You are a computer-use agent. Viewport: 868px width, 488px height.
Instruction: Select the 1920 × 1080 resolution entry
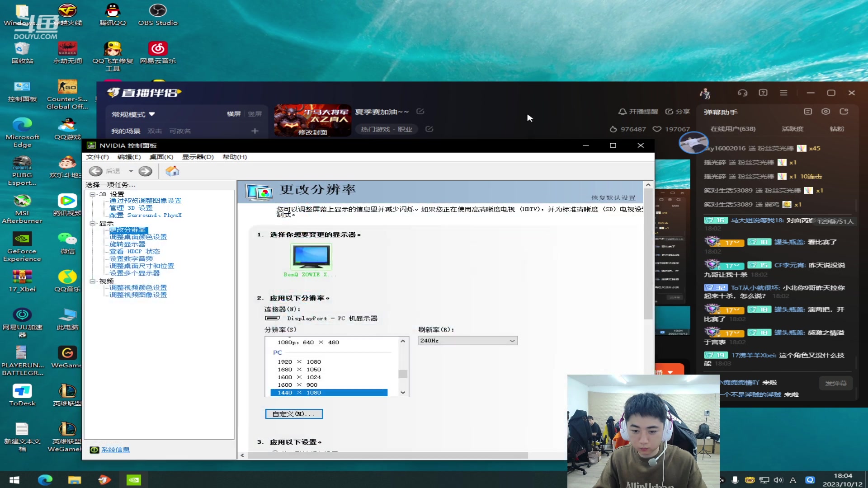click(x=299, y=361)
